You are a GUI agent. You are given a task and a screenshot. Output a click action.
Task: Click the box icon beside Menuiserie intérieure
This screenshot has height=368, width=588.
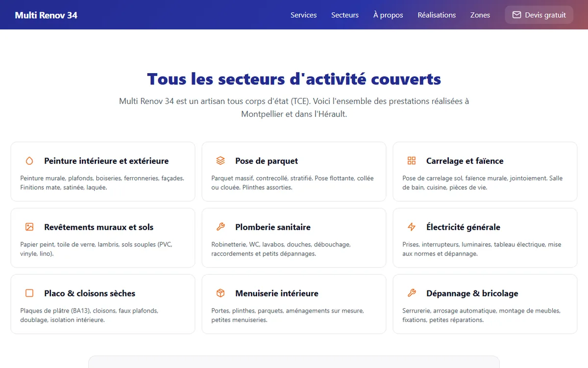pos(220,293)
